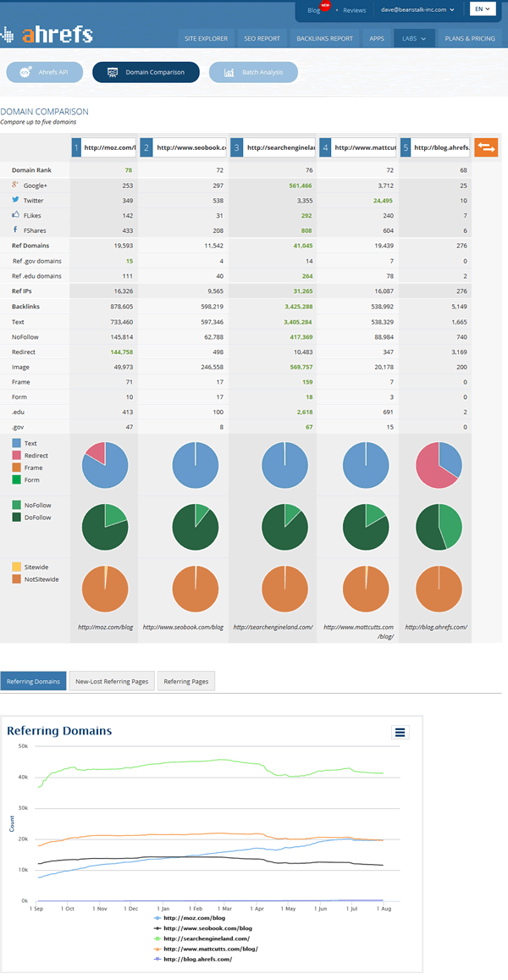Go to Backlinks Report
Viewport: 508px width, 980px height.
pyautogui.click(x=325, y=38)
